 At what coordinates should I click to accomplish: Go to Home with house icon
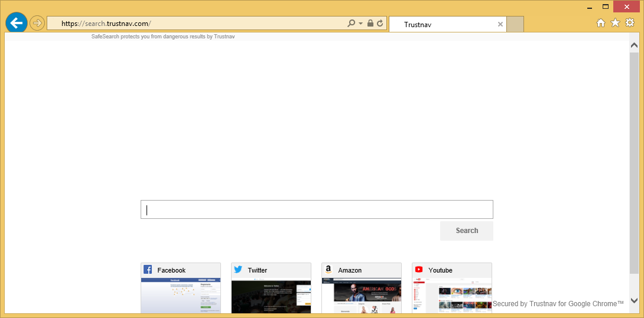pos(601,23)
